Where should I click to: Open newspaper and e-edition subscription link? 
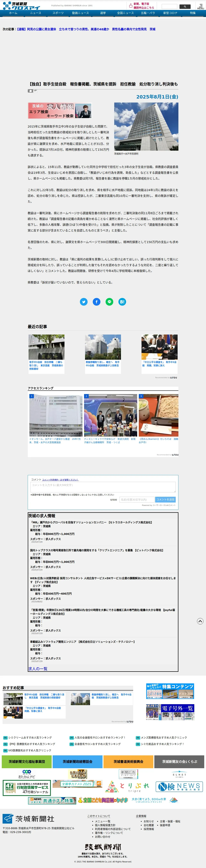tap(141, 6)
